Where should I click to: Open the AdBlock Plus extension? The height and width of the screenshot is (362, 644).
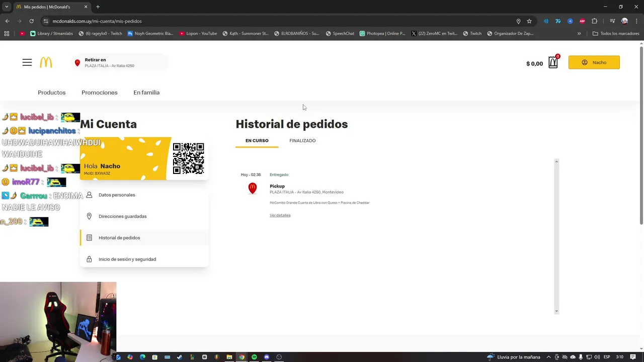click(582, 21)
